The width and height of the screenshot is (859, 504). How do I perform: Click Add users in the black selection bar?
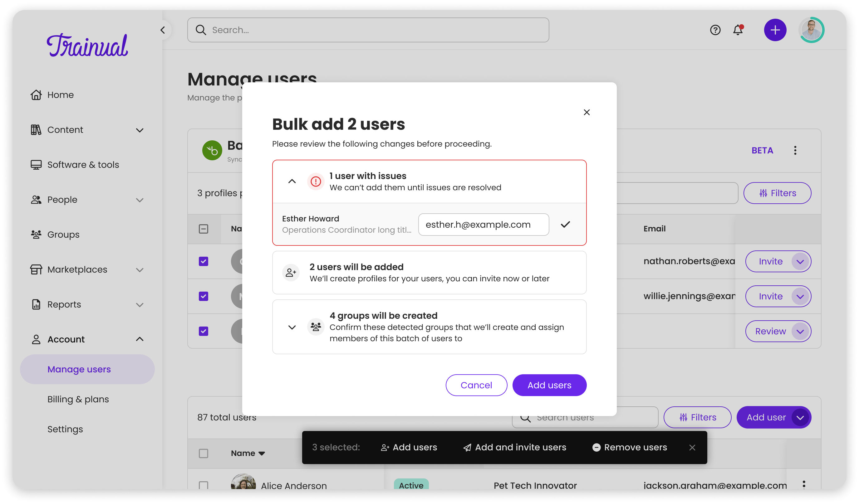(409, 448)
